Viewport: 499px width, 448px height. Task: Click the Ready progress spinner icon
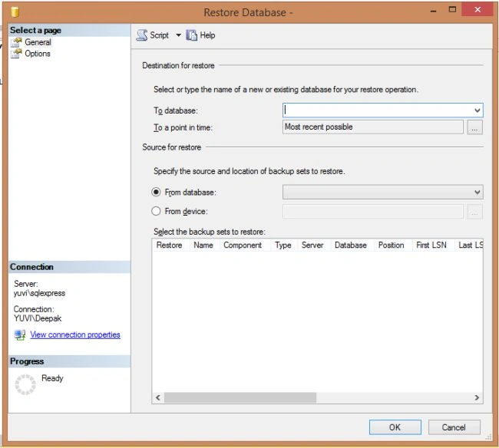(25, 384)
